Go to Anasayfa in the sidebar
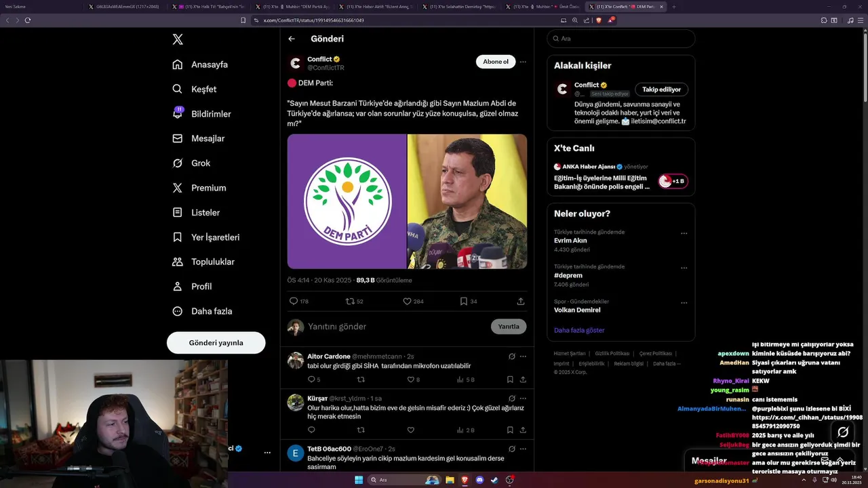This screenshot has width=868, height=488. pos(200,64)
